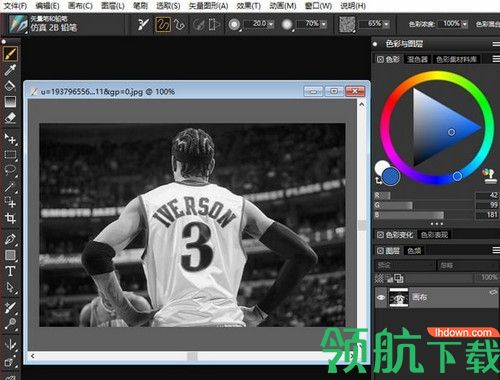Click the G color slider
The width and height of the screenshot is (500, 380).
(423, 205)
